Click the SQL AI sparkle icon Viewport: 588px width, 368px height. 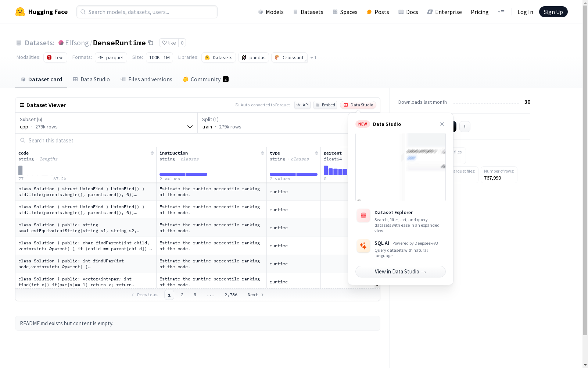point(363,246)
